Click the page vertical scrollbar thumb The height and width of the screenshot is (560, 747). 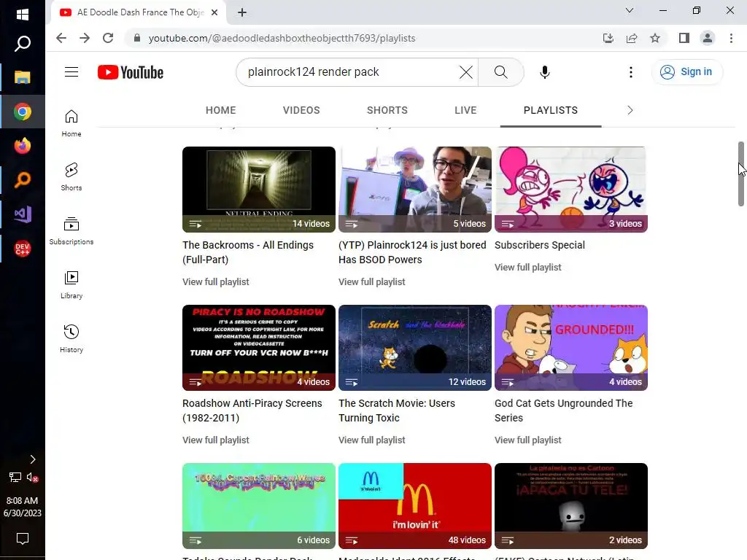741,174
